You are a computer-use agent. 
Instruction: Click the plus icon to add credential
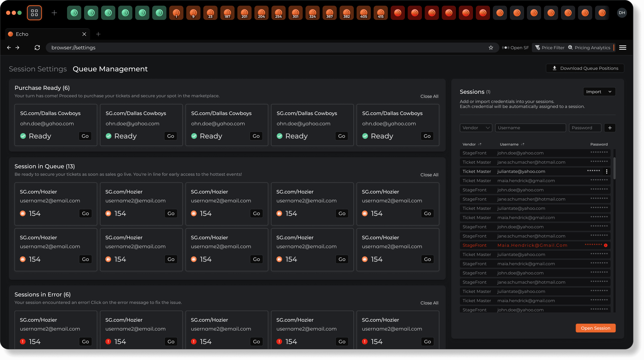point(610,128)
